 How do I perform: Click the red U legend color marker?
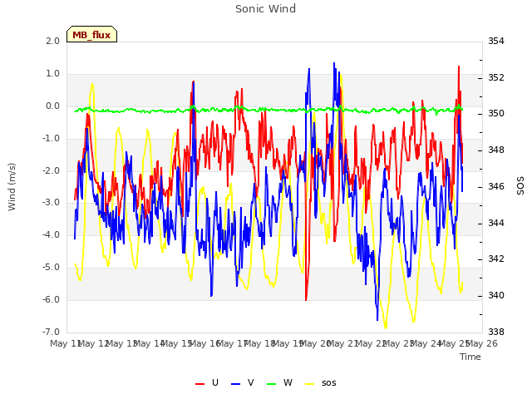pyautogui.click(x=199, y=384)
